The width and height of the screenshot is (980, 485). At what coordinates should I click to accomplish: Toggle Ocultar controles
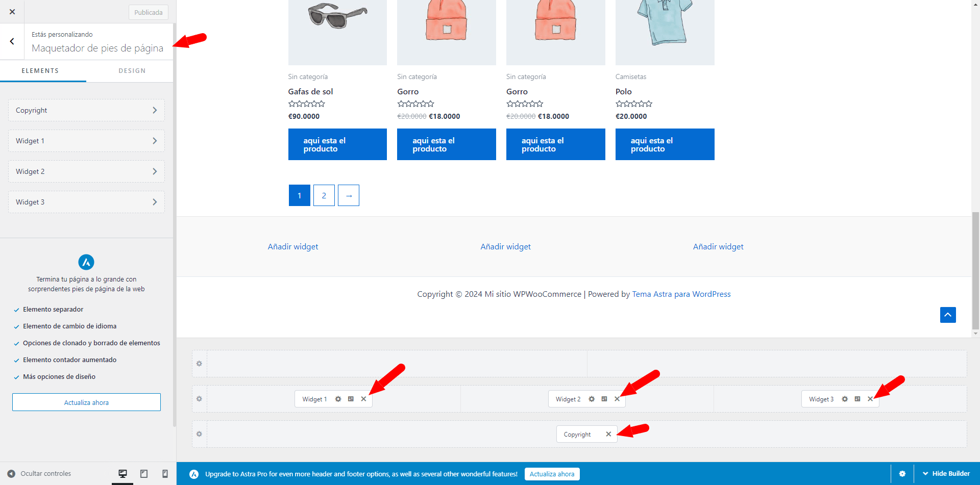click(x=39, y=474)
